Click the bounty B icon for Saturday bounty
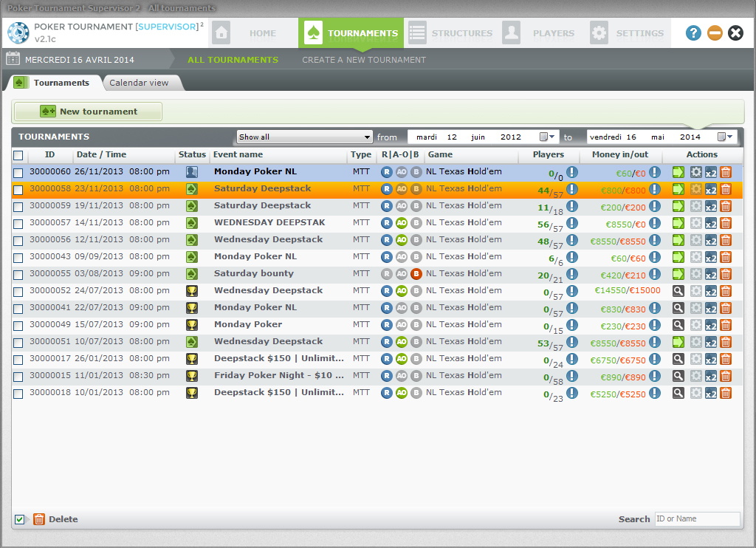This screenshot has height=548, width=756. (x=416, y=274)
